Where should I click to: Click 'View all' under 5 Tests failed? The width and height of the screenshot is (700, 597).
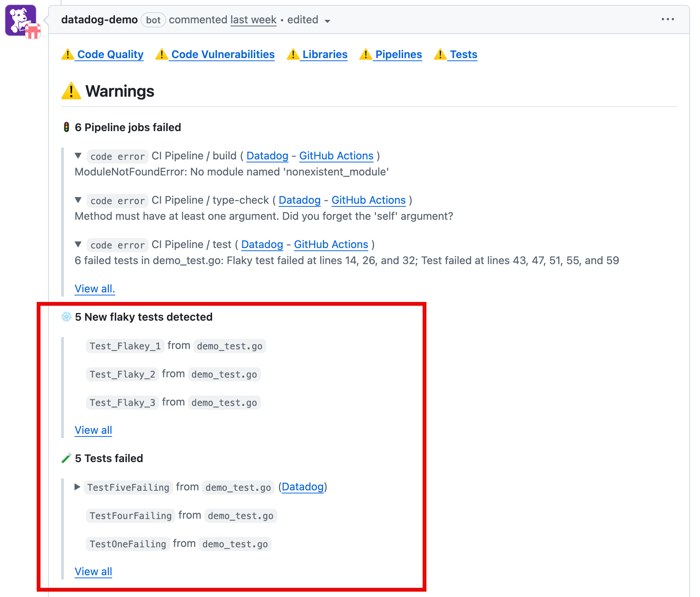pyautogui.click(x=93, y=572)
